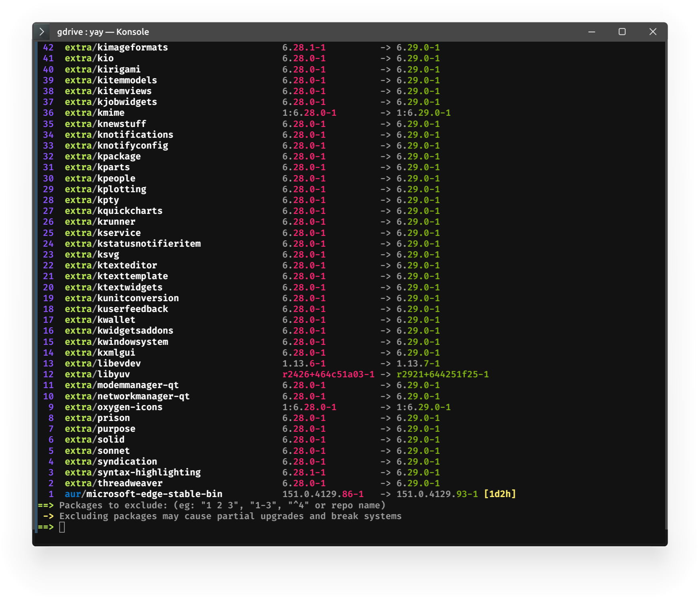This screenshot has height=598, width=700.
Task: Click the input cursor at the bottom prompt
Action: (62, 527)
